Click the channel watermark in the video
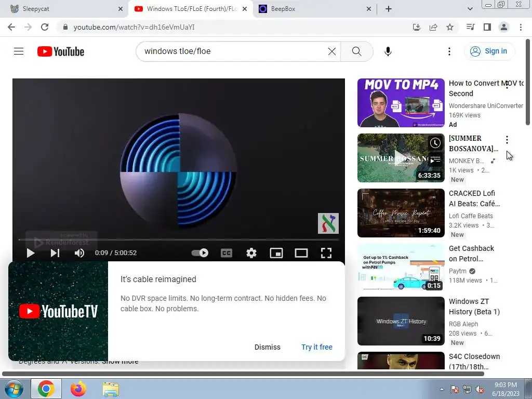The width and height of the screenshot is (532, 399). tap(328, 223)
